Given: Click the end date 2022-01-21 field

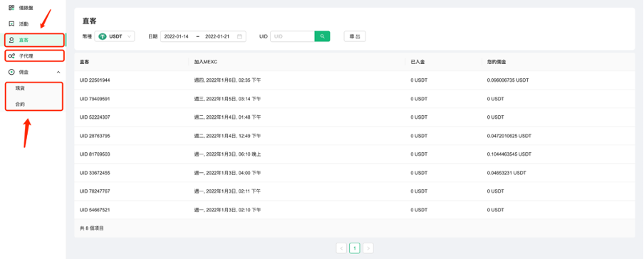Looking at the screenshot, I should (217, 36).
